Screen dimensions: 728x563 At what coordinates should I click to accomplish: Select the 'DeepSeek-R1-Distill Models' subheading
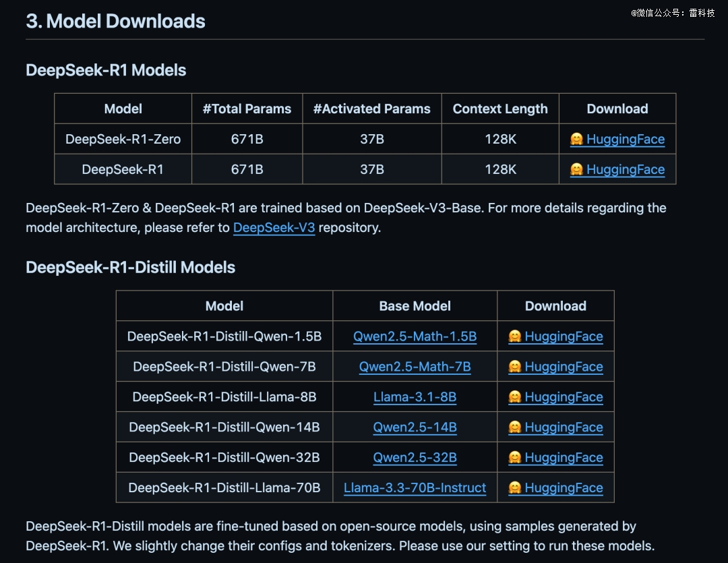(131, 268)
